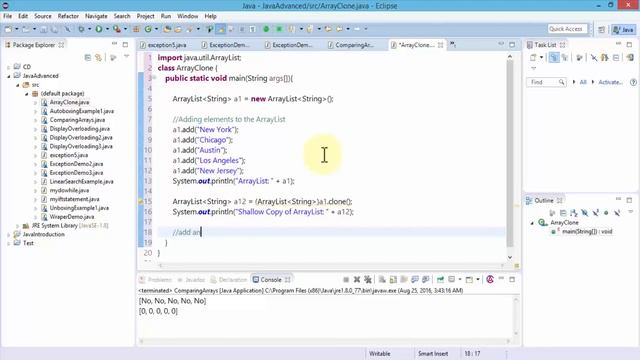Open the Refactor menu
This screenshot has height=360, width=640.
click(x=68, y=16)
